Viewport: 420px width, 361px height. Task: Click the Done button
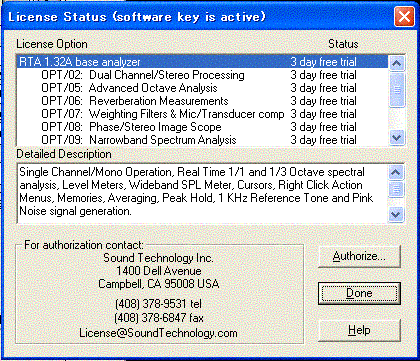point(359,293)
